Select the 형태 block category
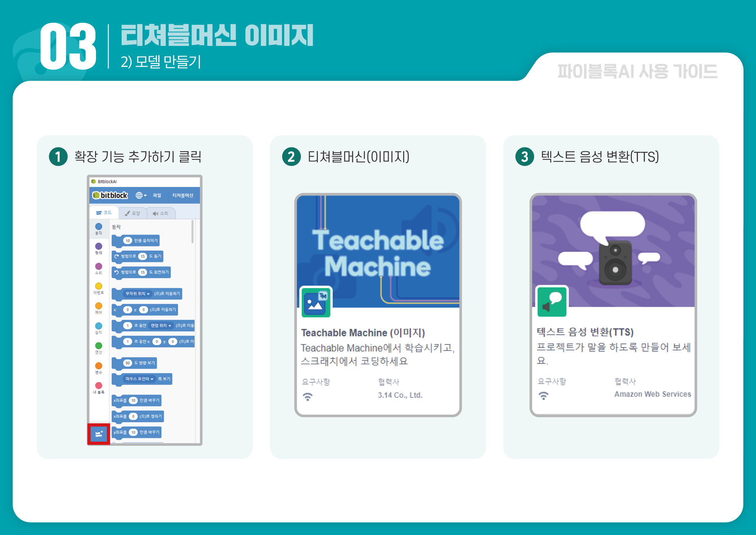 coord(98,248)
